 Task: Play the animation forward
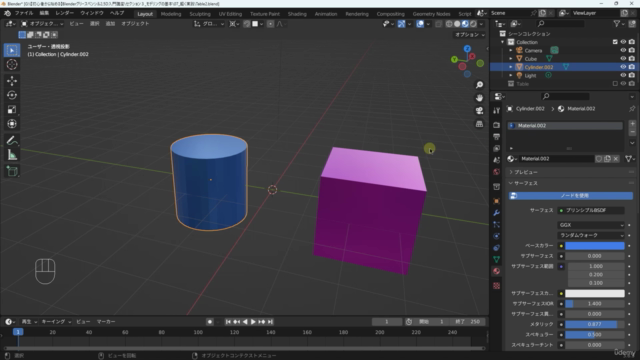point(253,322)
